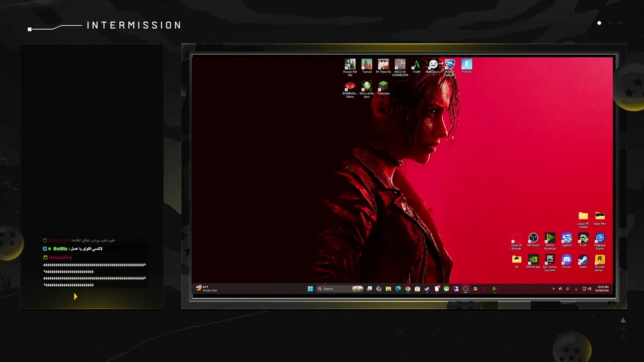Open Epic Games Launcher shortcut
Screen dimensions: 644x362
(x=550, y=263)
